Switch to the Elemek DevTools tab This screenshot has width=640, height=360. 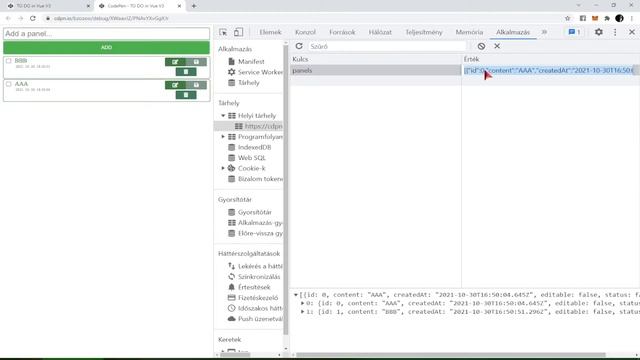tap(270, 32)
